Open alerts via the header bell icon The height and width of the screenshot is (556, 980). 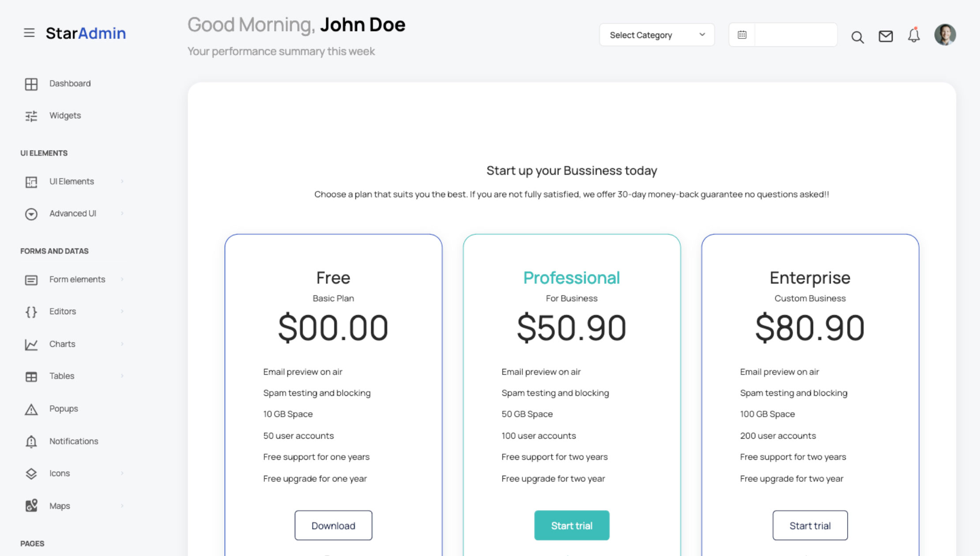coord(914,35)
